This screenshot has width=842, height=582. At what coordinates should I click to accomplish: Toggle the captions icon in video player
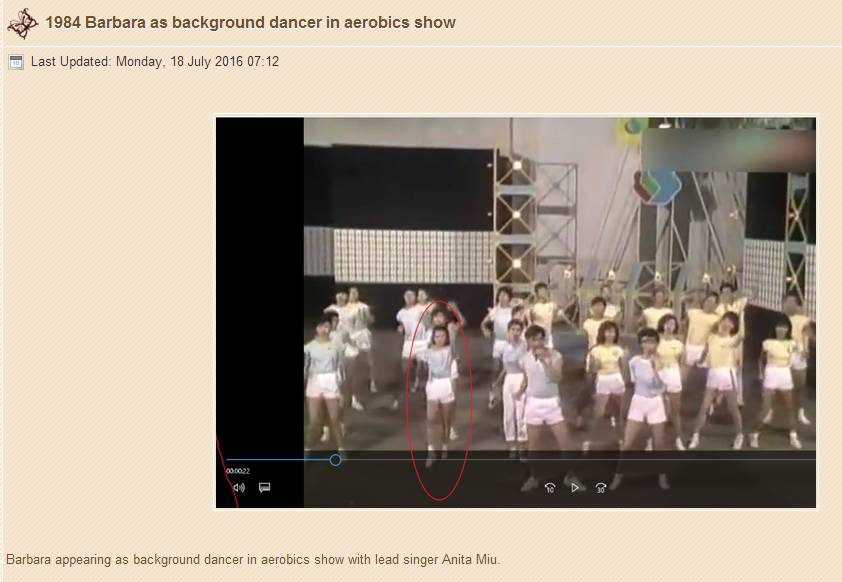pyautogui.click(x=264, y=488)
